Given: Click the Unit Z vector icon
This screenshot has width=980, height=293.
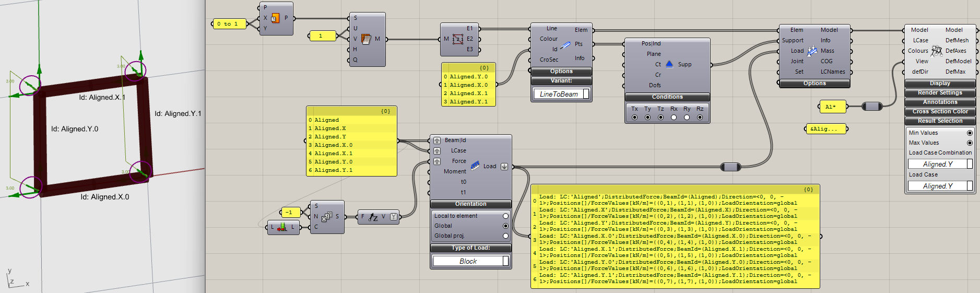Looking at the screenshot, I should 373,217.
